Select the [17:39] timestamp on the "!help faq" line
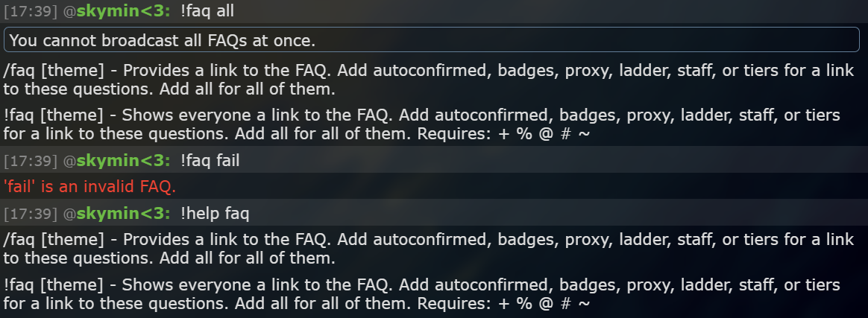This screenshot has width=868, height=318. pyautogui.click(x=31, y=213)
